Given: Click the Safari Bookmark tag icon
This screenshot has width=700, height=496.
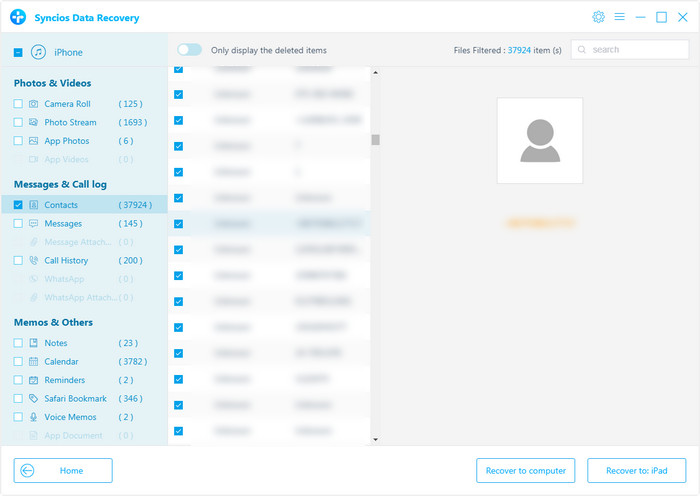Looking at the screenshot, I should [33, 399].
